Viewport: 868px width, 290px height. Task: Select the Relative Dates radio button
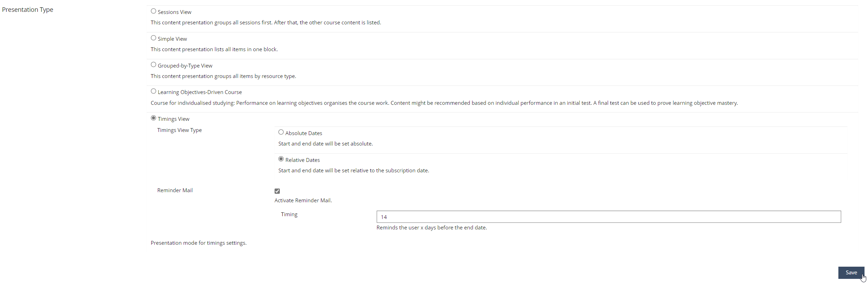point(281,159)
